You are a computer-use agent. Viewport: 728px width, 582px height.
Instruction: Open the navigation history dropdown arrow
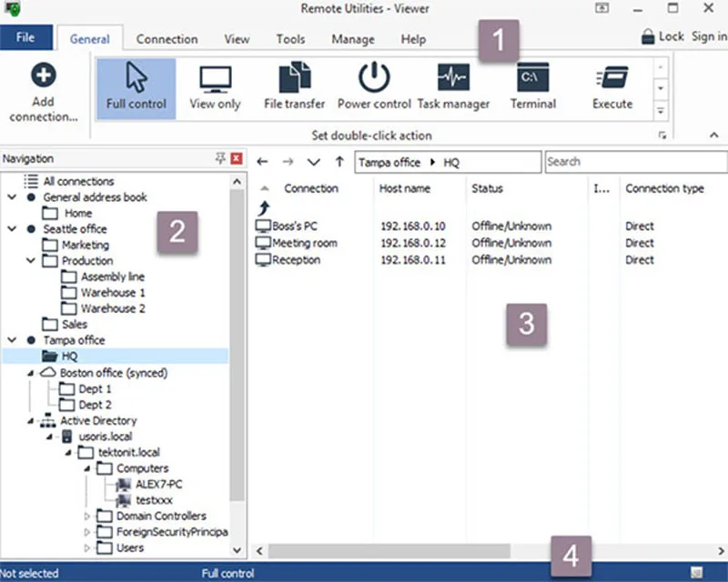[x=314, y=162]
